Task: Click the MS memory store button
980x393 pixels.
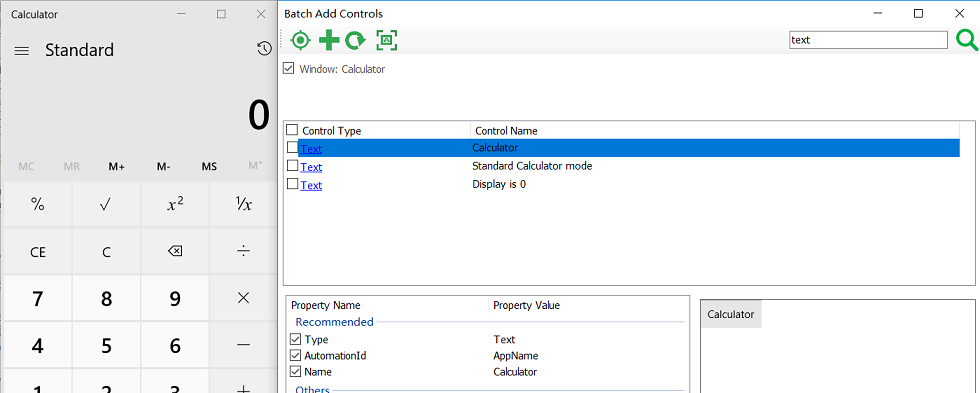Action: pos(209,166)
